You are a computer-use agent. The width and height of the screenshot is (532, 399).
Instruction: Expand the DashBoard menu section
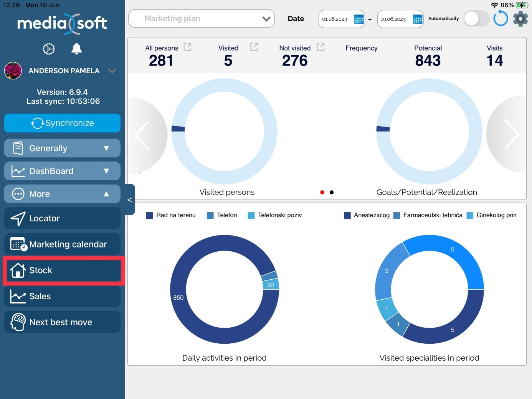62,171
